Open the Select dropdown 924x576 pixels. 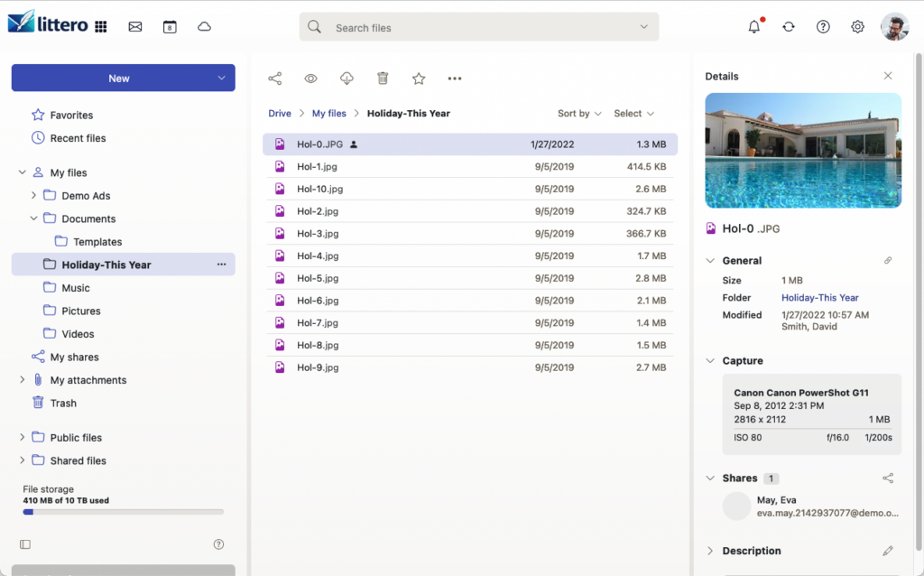pyautogui.click(x=633, y=114)
